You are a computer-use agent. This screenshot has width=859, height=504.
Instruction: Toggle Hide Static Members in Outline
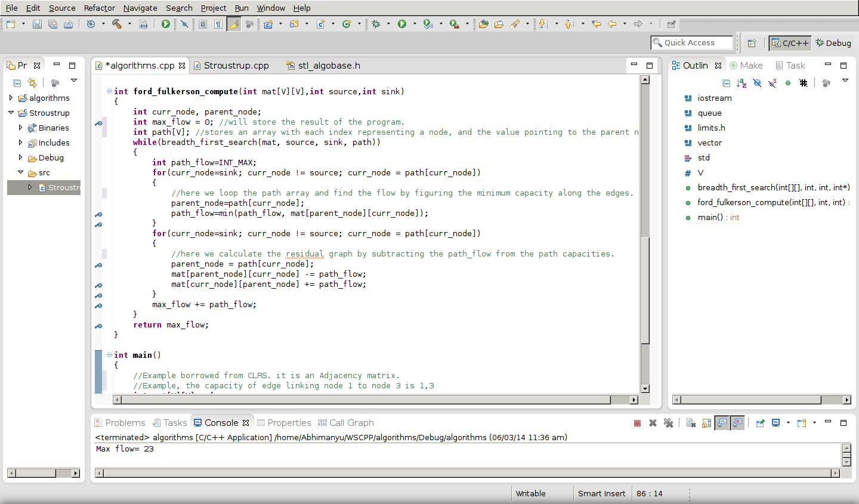click(x=773, y=83)
